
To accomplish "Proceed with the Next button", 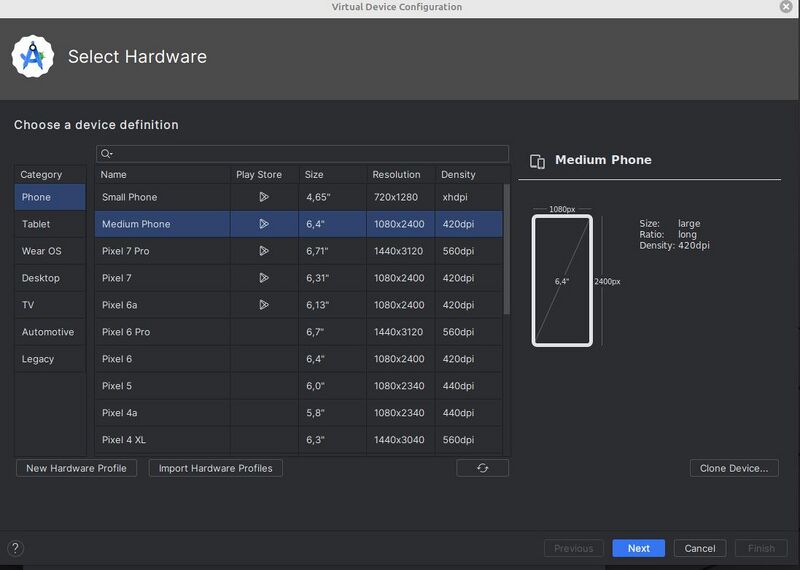I will coord(639,548).
